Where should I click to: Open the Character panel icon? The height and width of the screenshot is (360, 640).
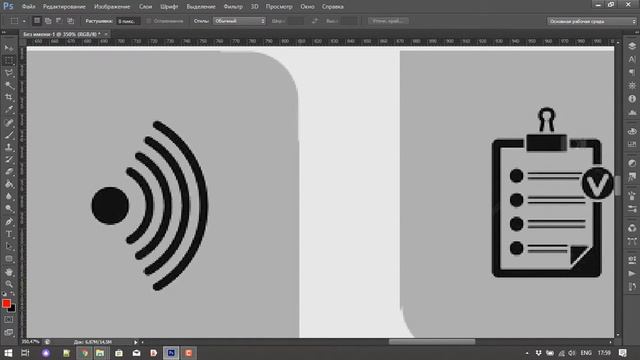(x=632, y=60)
